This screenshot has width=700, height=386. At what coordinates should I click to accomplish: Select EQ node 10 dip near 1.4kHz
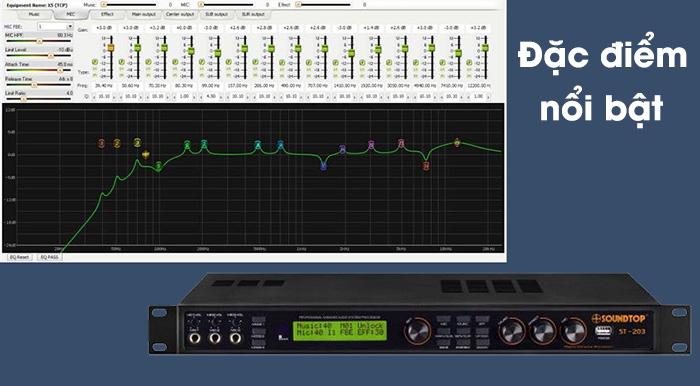click(x=323, y=166)
